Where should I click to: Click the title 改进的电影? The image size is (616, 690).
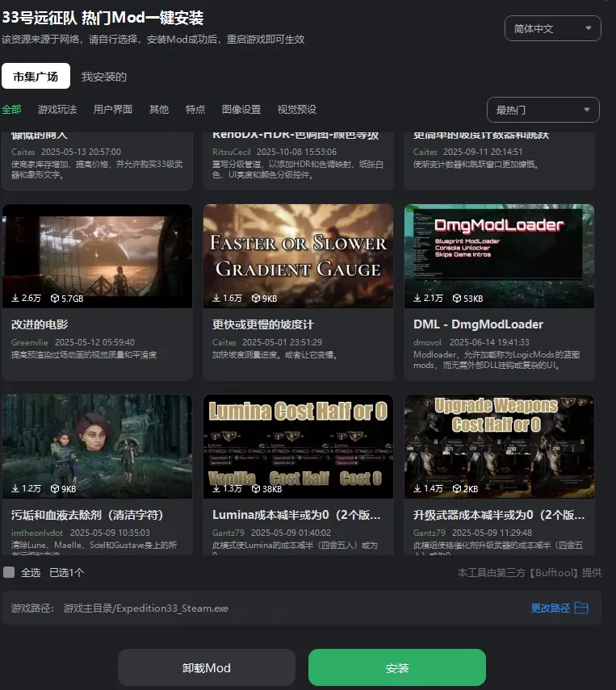(x=40, y=324)
